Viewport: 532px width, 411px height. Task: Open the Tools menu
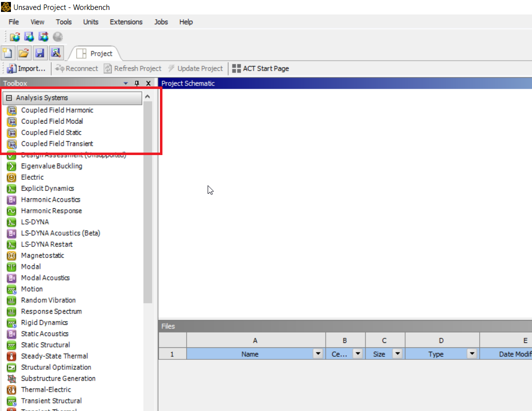[64, 22]
